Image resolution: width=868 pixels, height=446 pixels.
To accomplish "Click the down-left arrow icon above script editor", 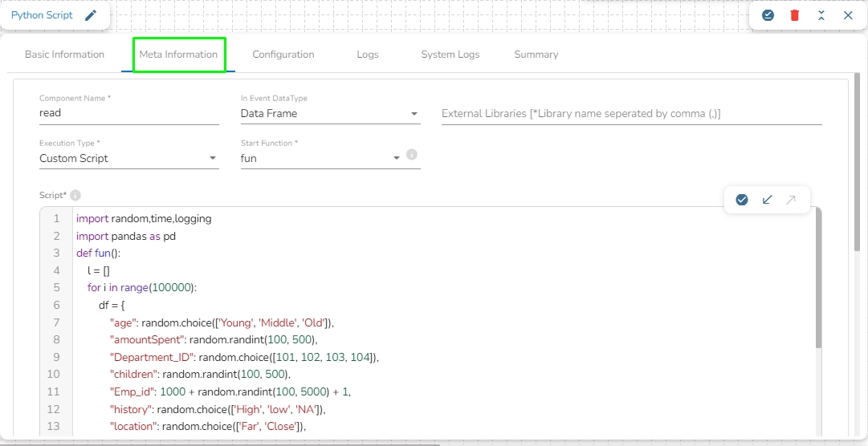I will coord(767,200).
